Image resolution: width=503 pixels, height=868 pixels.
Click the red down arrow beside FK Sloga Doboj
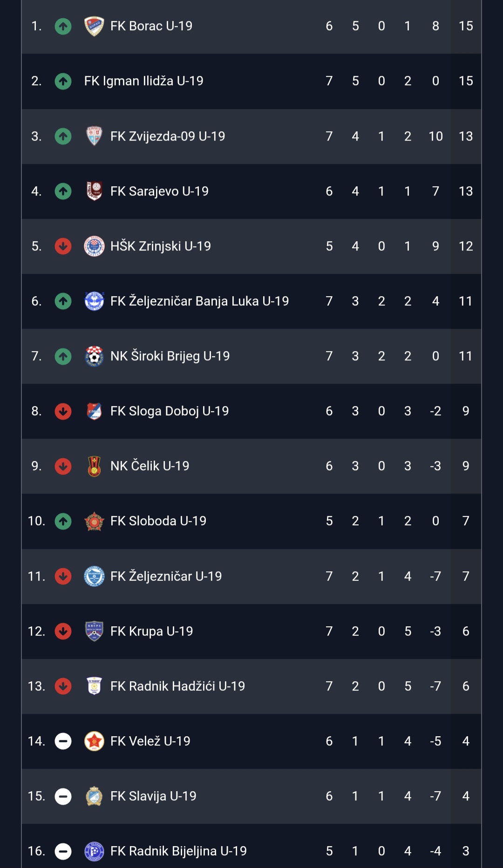coord(63,411)
